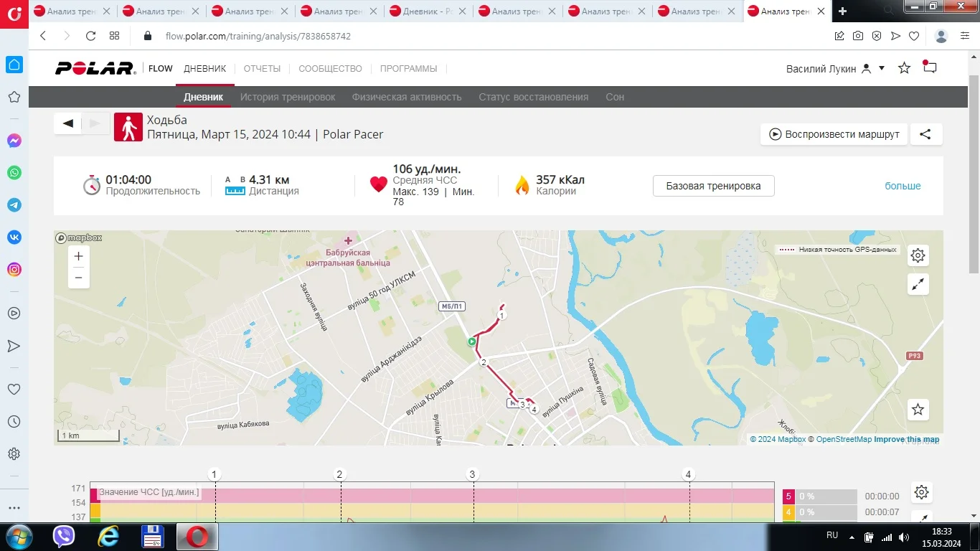Expand details with the больше link
The width and height of the screenshot is (980, 551).
point(903,186)
